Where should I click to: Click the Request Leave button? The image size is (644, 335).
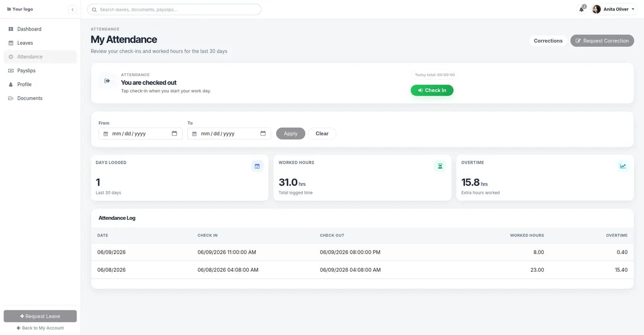point(40,316)
